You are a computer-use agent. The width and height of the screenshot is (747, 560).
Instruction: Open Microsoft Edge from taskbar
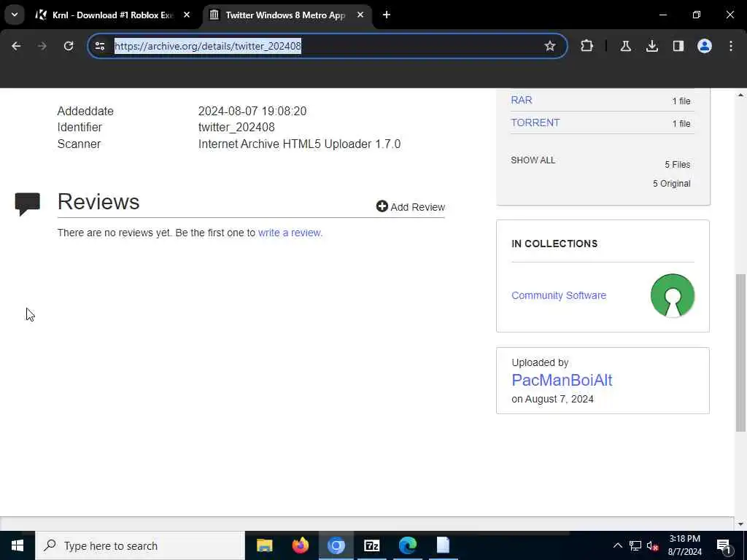[408, 545]
